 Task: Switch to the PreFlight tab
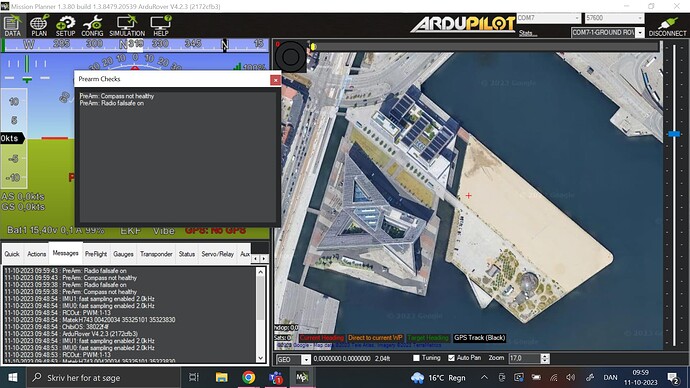coord(96,254)
